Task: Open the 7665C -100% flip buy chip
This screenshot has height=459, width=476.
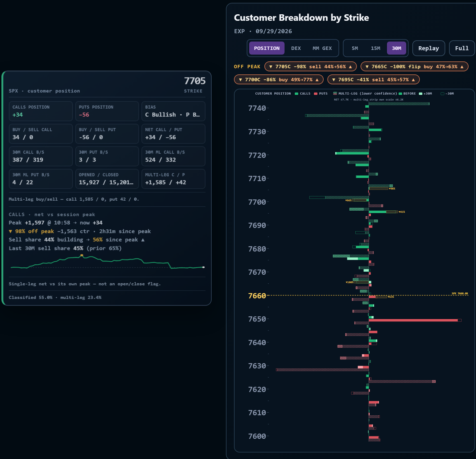Action: point(414,67)
